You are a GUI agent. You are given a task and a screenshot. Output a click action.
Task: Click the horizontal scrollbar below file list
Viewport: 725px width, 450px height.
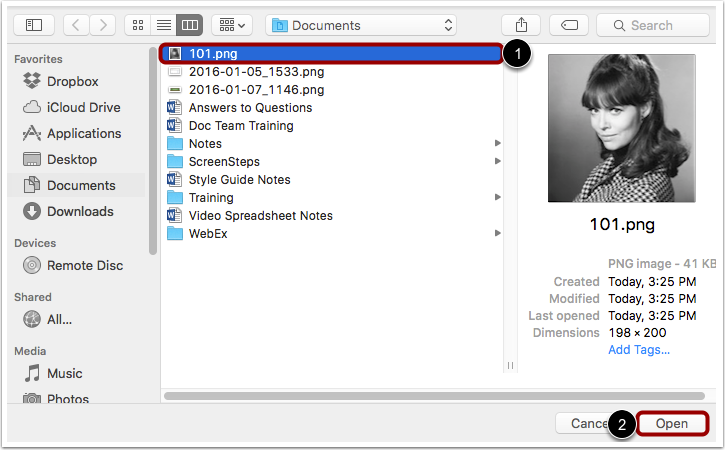[434, 396]
